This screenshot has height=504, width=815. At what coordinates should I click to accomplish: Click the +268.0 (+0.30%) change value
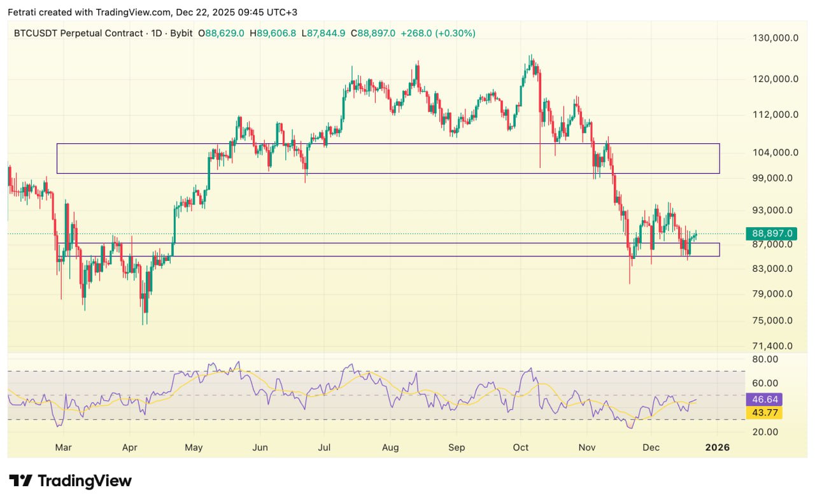pos(437,33)
